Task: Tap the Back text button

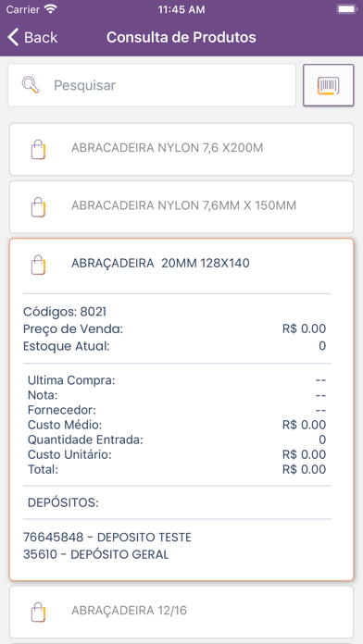Action: tap(41, 37)
